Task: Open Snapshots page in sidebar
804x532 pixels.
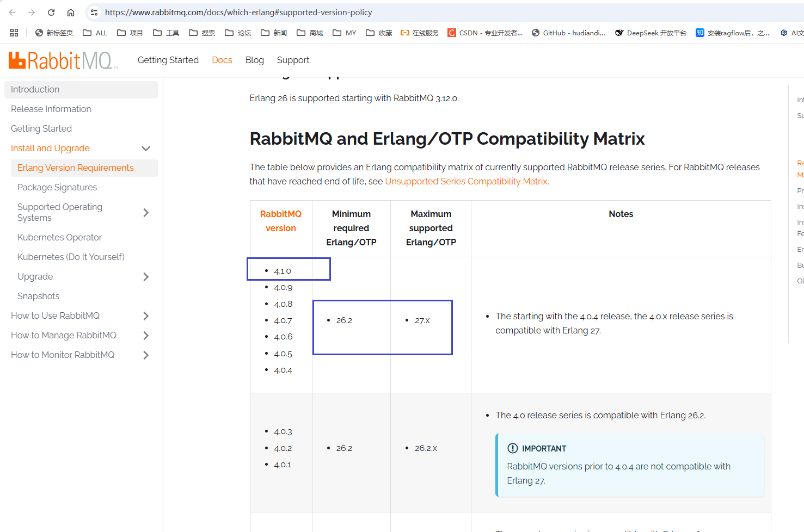Action: (38, 296)
